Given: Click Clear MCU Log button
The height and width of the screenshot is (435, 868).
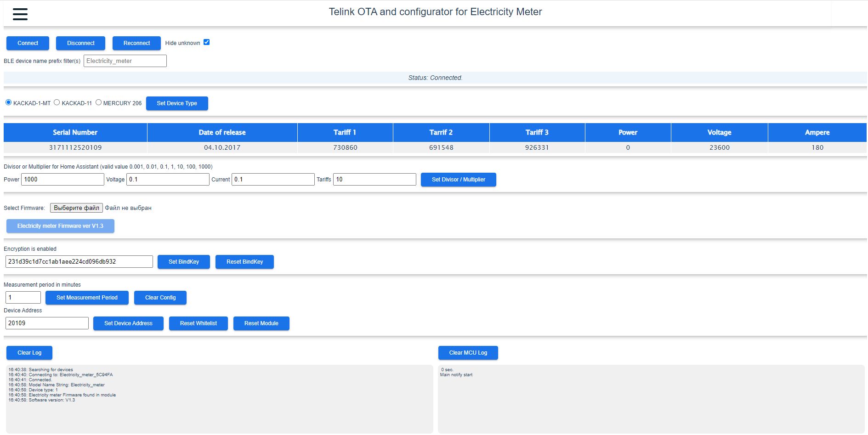Looking at the screenshot, I should click(468, 353).
